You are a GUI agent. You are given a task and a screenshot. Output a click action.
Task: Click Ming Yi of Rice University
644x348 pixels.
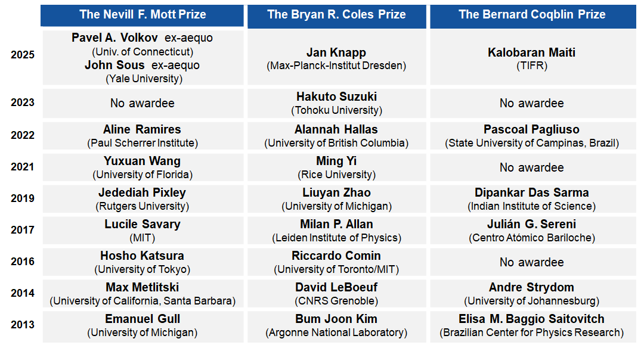coord(336,161)
